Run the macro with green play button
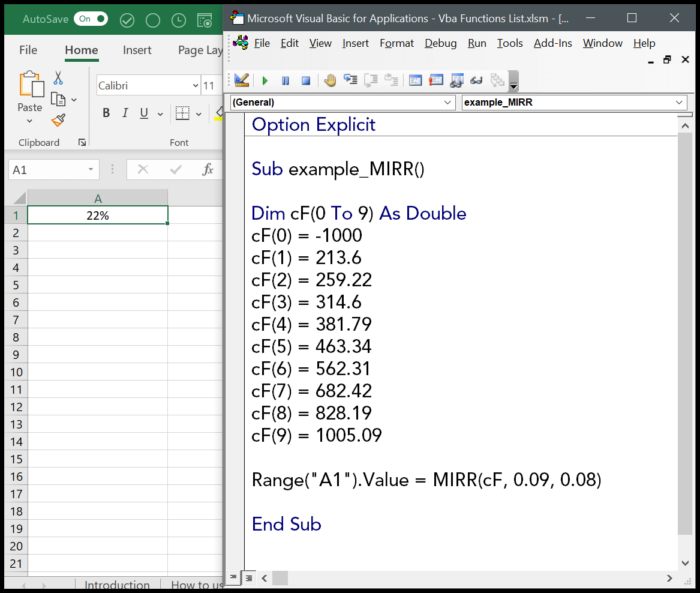The width and height of the screenshot is (700, 593). click(x=265, y=80)
